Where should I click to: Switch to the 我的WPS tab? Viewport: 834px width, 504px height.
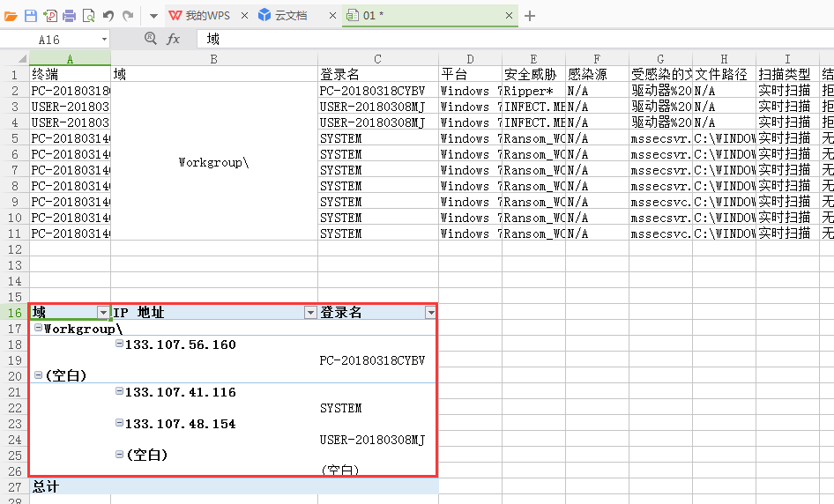coord(206,16)
